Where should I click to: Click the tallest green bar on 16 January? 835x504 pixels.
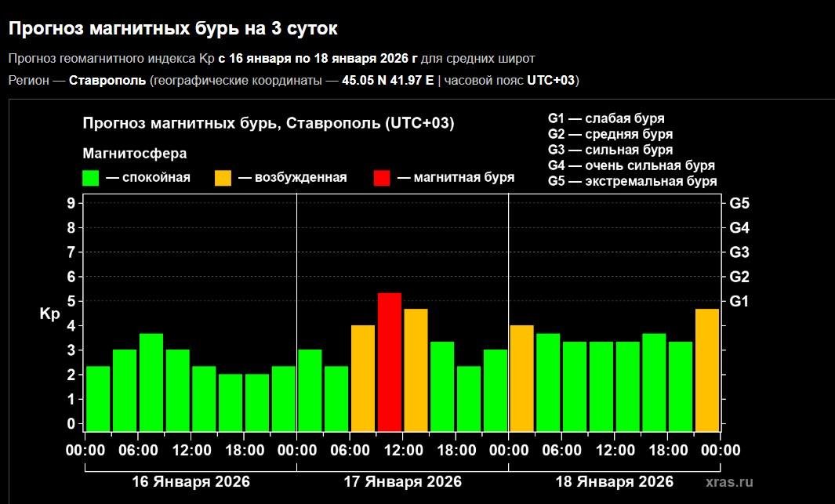151,382
